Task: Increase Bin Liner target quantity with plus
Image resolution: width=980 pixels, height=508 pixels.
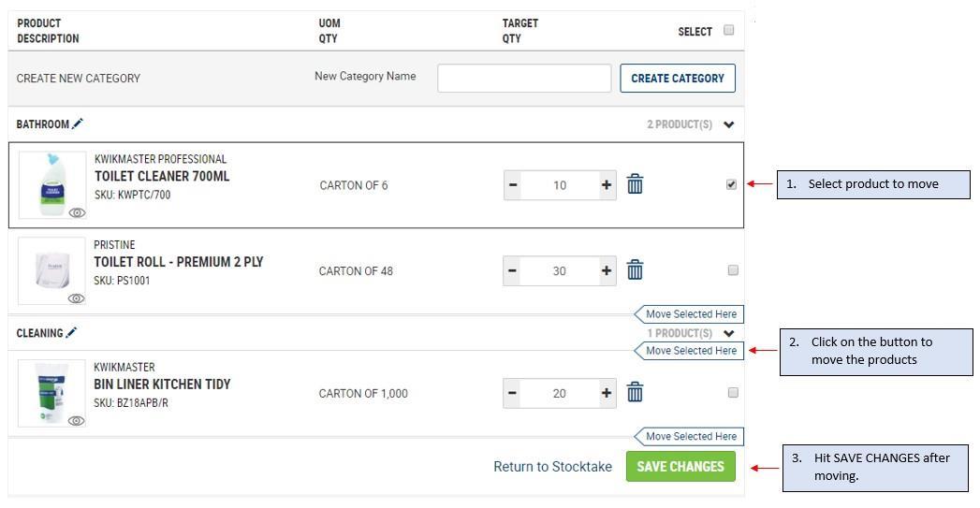Action: [607, 393]
